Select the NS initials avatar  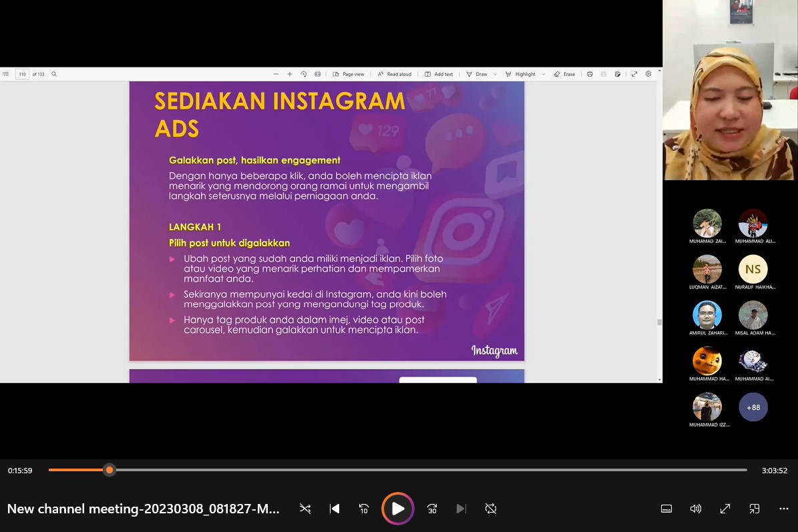tap(753, 268)
